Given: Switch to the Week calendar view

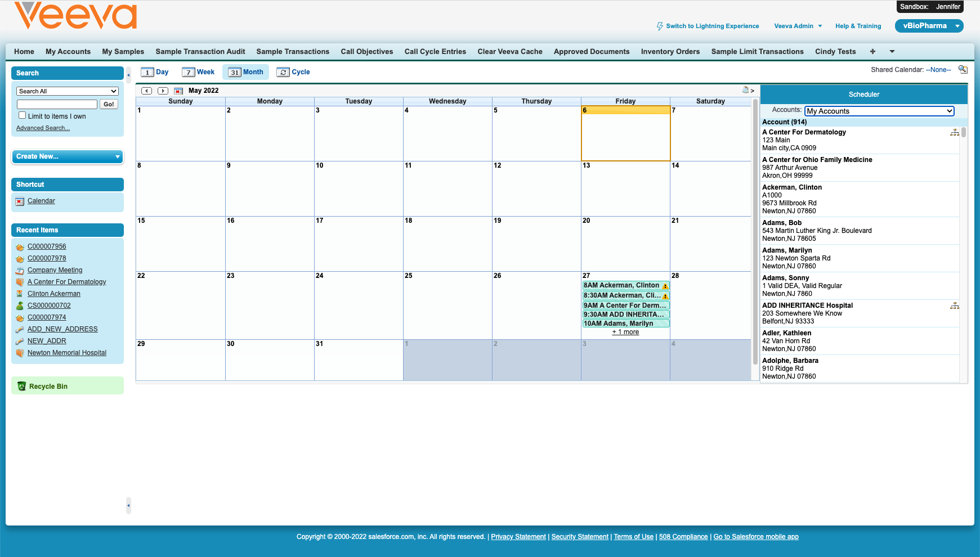Looking at the screenshot, I should [x=198, y=72].
